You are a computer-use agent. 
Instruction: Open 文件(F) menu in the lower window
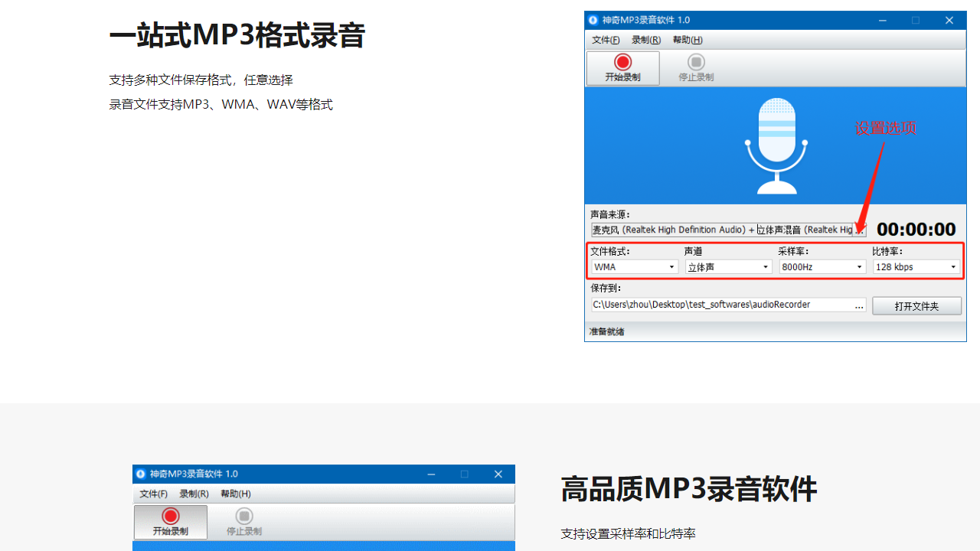(152, 494)
